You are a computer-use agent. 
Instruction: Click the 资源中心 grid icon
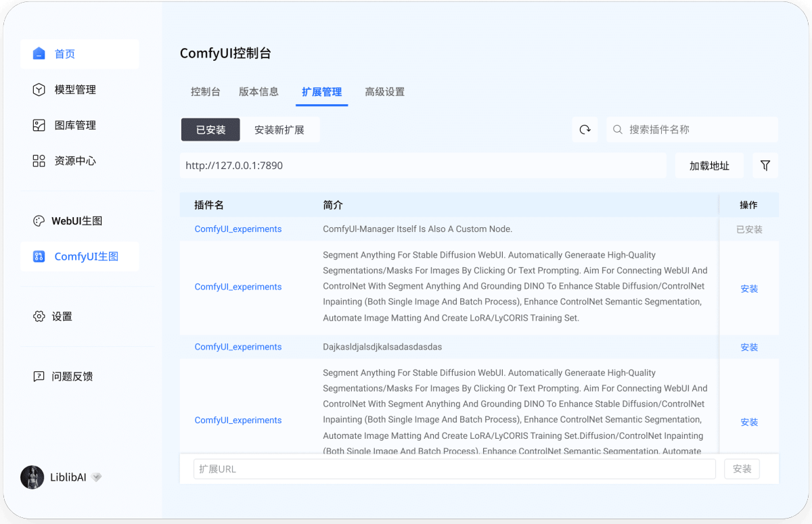(39, 161)
